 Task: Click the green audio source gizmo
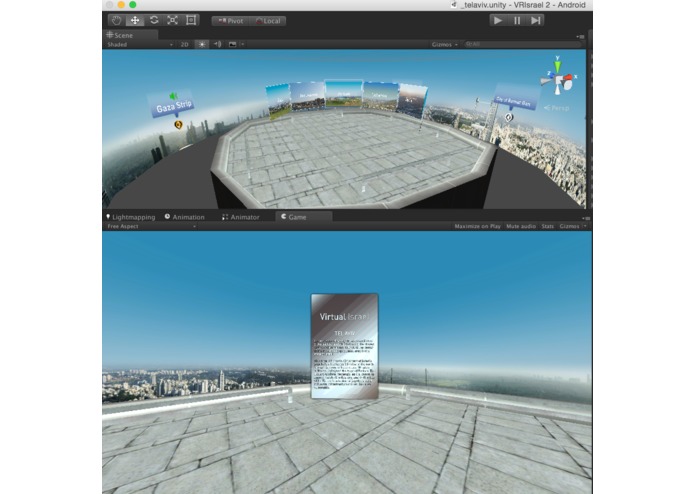click(x=173, y=96)
